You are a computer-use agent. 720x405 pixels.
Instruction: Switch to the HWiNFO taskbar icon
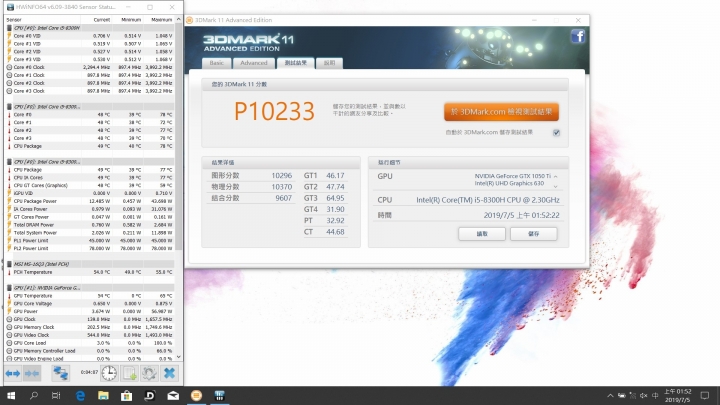[219, 395]
